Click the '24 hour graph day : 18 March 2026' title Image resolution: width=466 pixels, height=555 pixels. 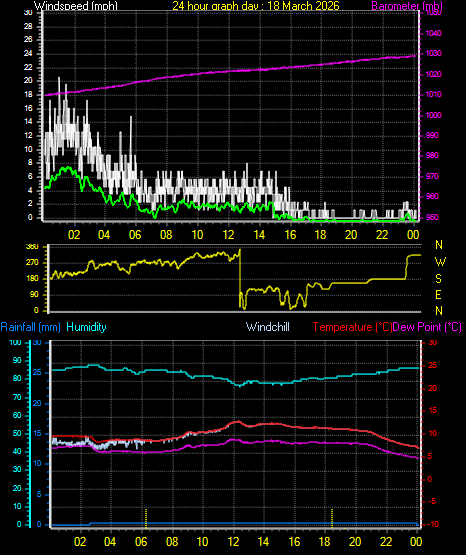(256, 6)
